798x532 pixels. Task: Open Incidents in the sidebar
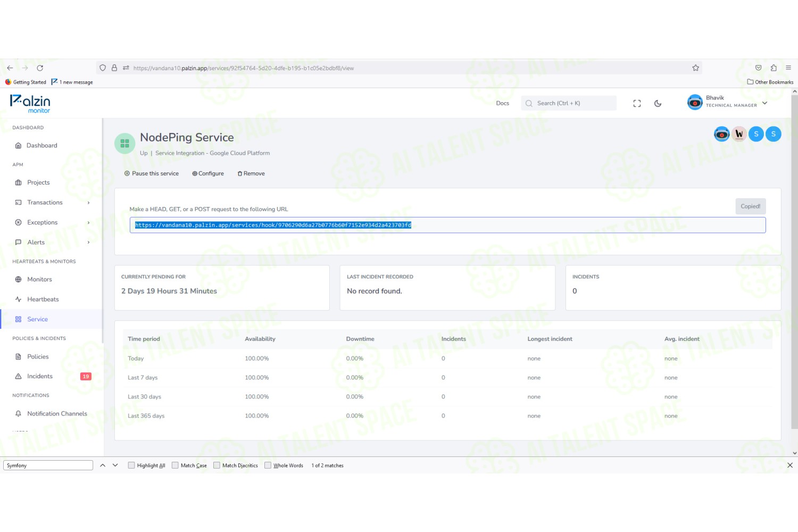pos(40,377)
